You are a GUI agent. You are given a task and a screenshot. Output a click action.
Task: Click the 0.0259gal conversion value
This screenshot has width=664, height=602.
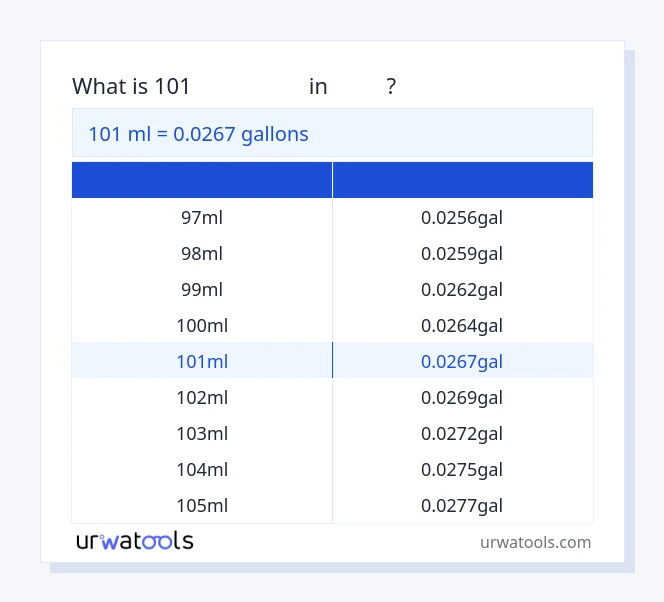pyautogui.click(x=462, y=253)
